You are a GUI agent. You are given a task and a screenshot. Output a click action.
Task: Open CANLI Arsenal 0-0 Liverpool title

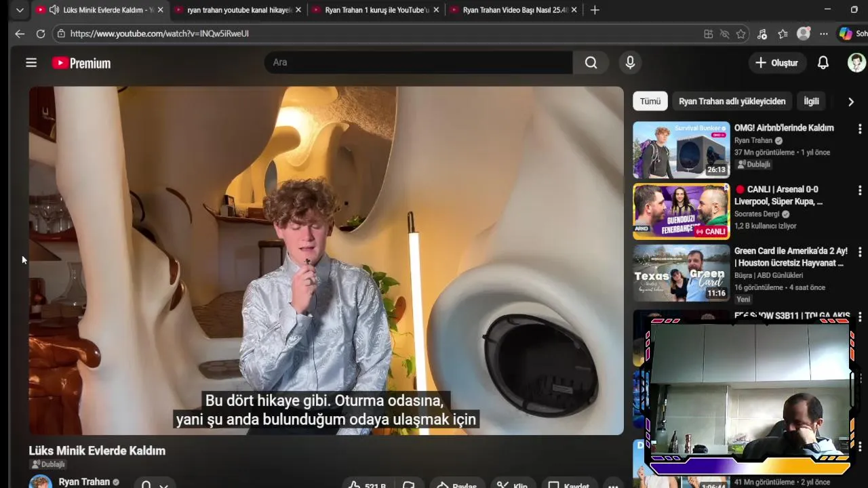point(780,195)
